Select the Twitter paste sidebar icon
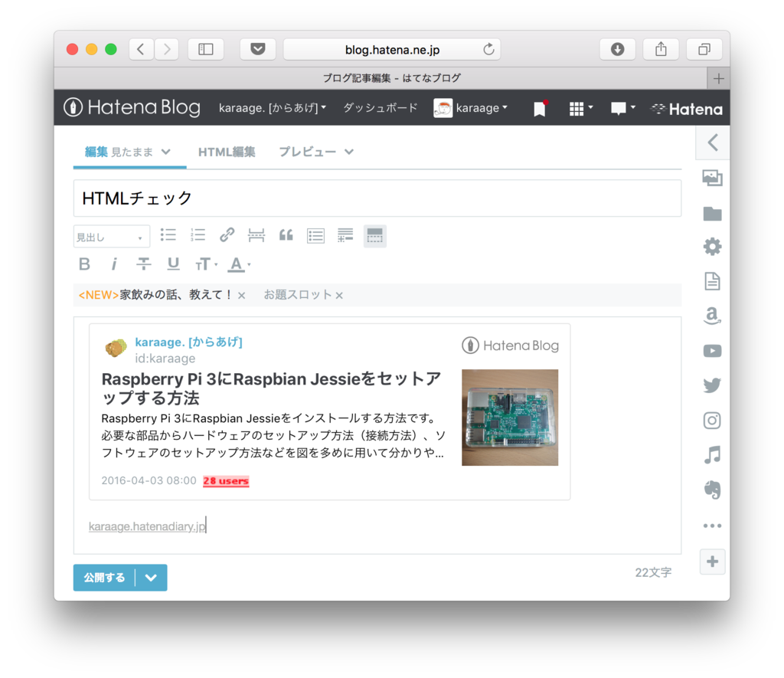 [712, 385]
